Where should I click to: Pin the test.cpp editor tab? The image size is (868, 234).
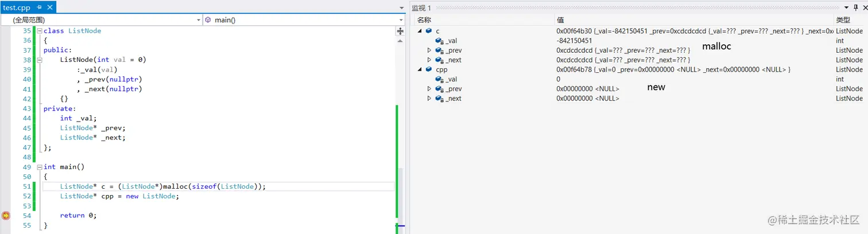click(x=38, y=7)
